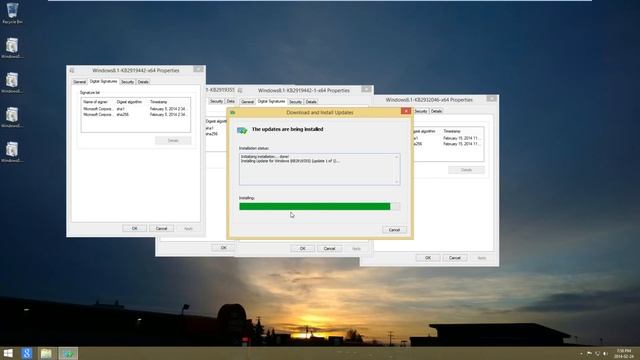The image size is (640, 360).
Task: Click the title bar icon of KB2919442-x64 Properties
Action: click(x=72, y=71)
